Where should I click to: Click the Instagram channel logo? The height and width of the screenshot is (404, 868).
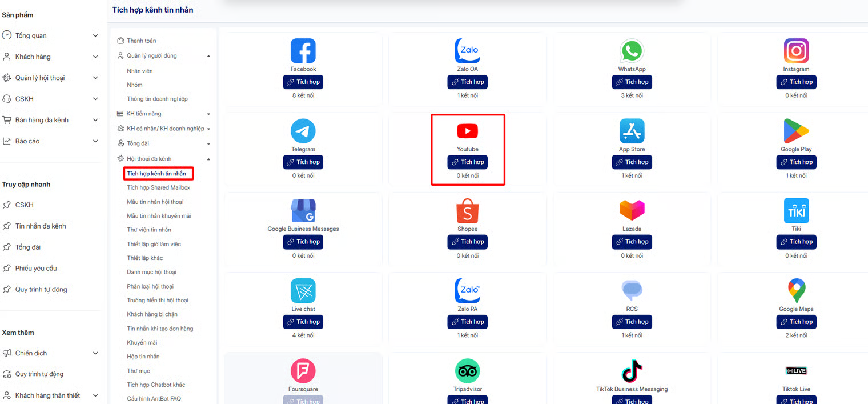coord(796,51)
